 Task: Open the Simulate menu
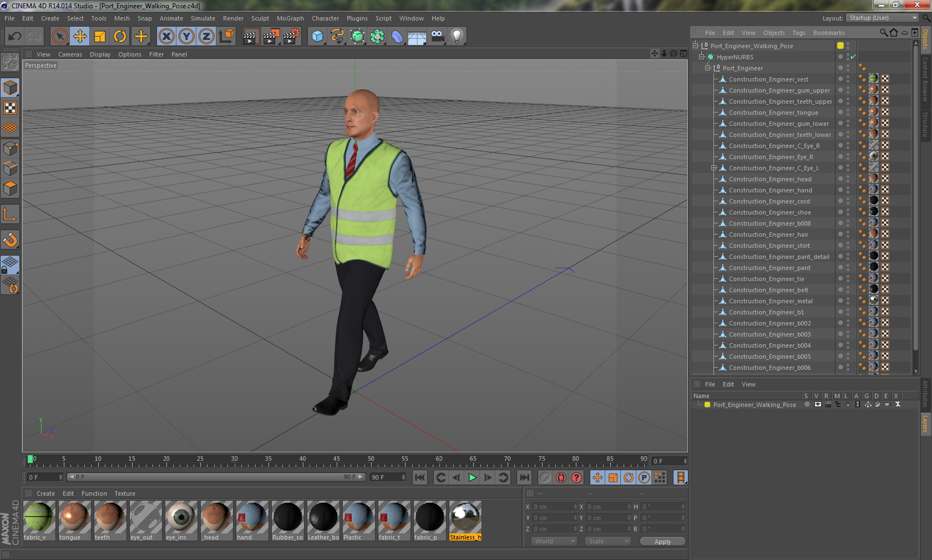[202, 18]
